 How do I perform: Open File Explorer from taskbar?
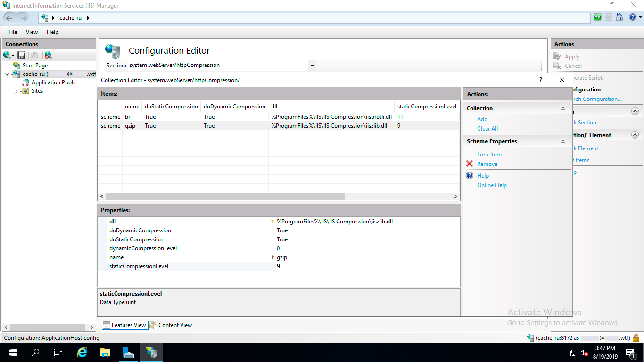pyautogui.click(x=105, y=353)
